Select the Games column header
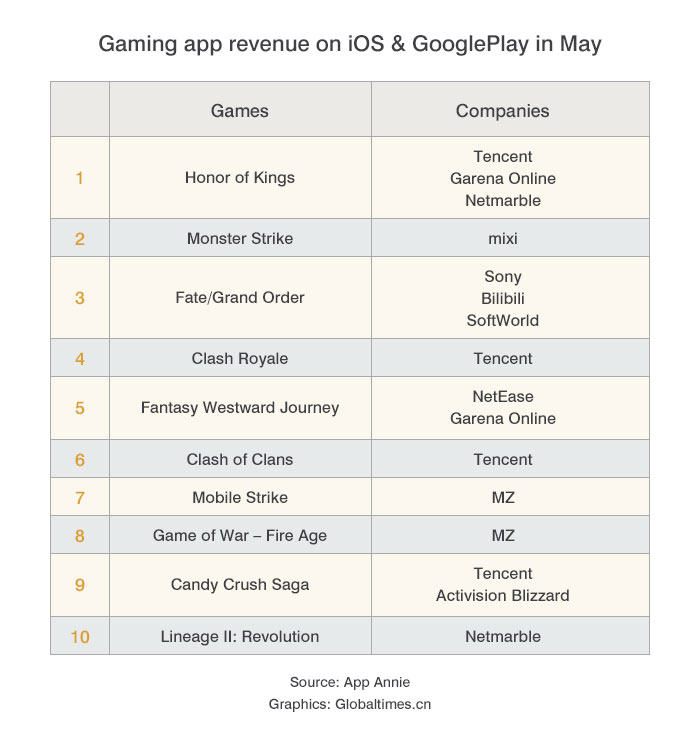Viewport: 700px width, 730px height. 240,111
